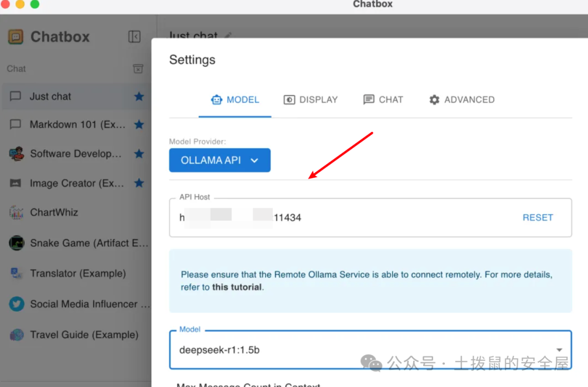
Task: Open the Markdown 101 conversation
Action: 76,124
